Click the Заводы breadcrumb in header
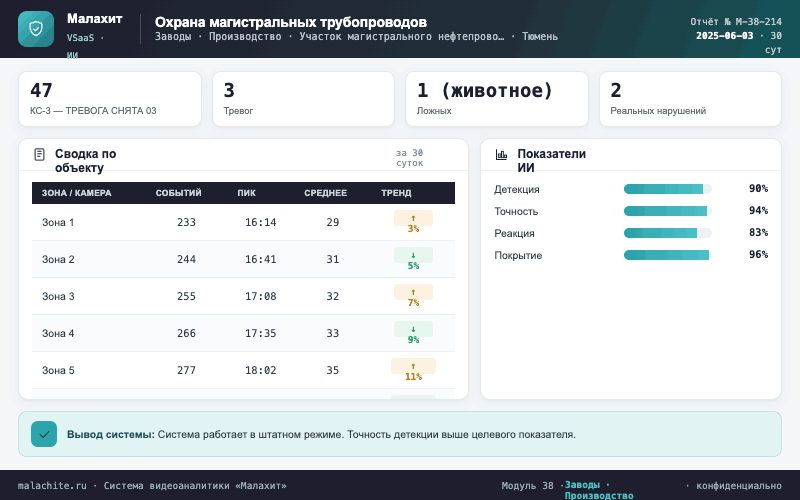 pyautogui.click(x=173, y=37)
